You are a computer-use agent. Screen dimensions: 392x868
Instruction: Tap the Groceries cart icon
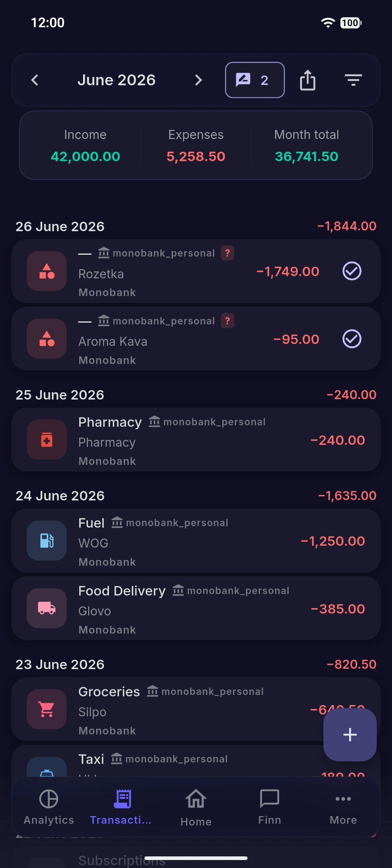[47, 709]
